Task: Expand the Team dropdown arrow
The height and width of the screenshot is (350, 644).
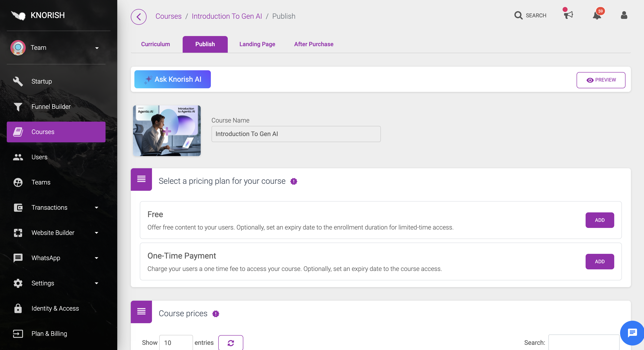Action: [97, 48]
